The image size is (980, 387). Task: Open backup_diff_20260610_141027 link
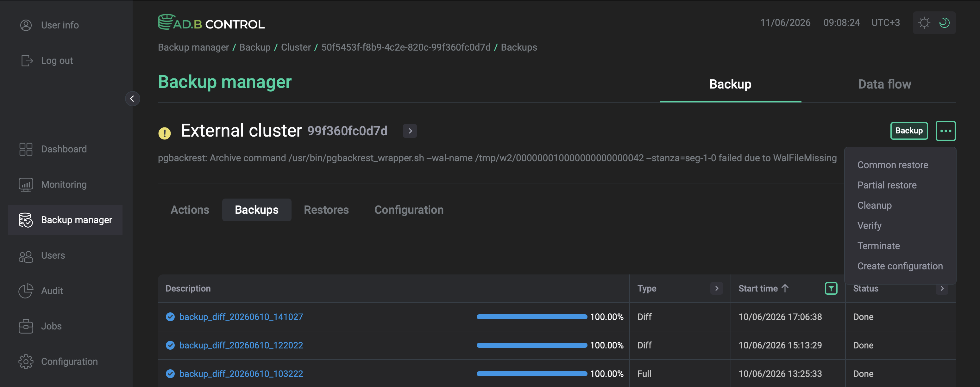click(241, 317)
